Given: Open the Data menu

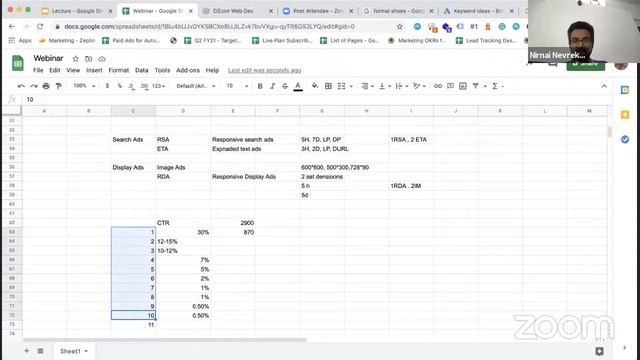Looking at the screenshot, I should [142, 70].
